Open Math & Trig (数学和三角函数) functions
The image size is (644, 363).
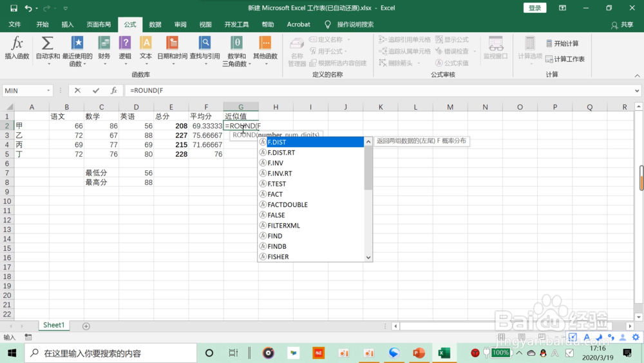[236, 51]
